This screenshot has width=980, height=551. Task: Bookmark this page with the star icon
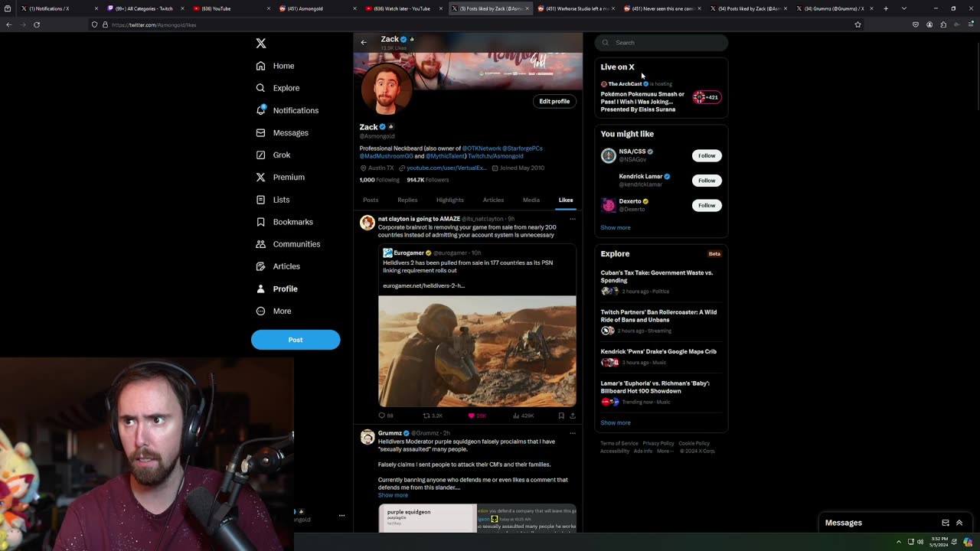coord(857,24)
